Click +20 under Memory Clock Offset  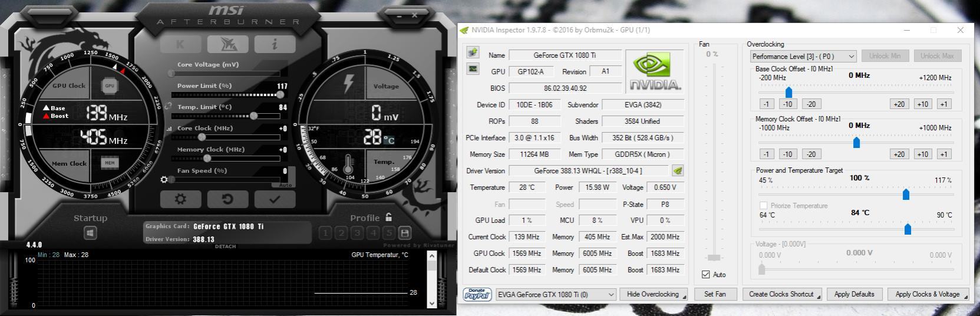899,154
